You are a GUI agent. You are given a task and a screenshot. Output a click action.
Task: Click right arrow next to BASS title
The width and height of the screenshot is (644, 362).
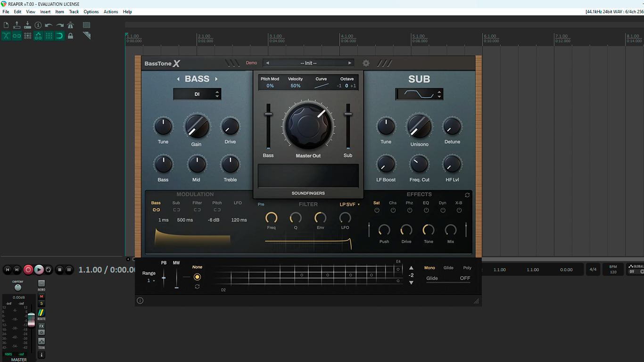tap(216, 79)
